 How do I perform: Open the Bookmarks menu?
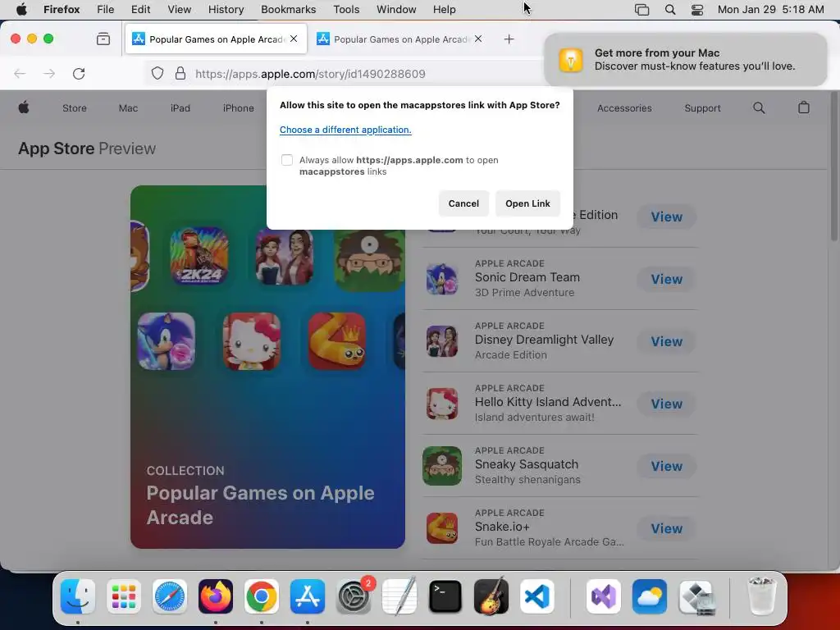point(288,10)
